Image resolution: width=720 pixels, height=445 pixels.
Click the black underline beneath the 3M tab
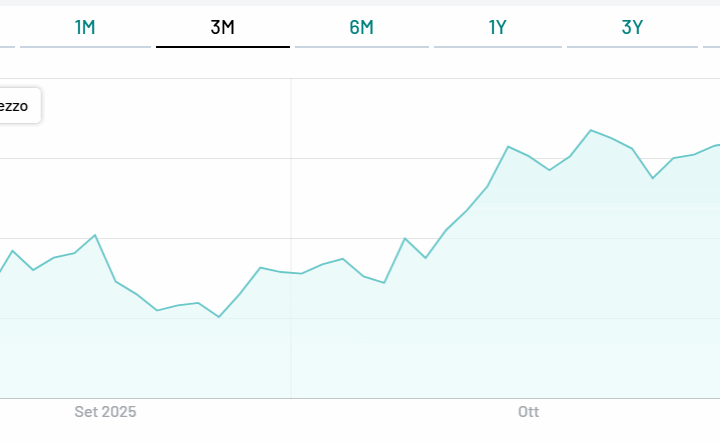[x=222, y=47]
